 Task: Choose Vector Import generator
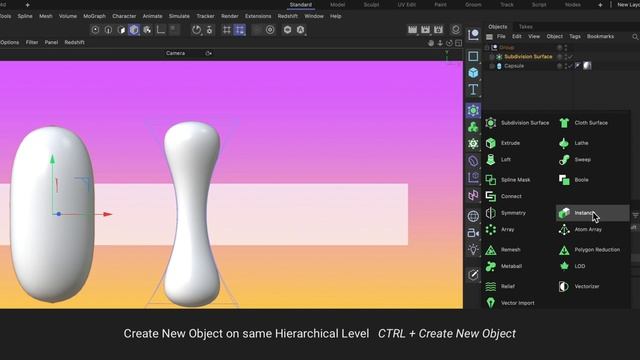[509, 303]
